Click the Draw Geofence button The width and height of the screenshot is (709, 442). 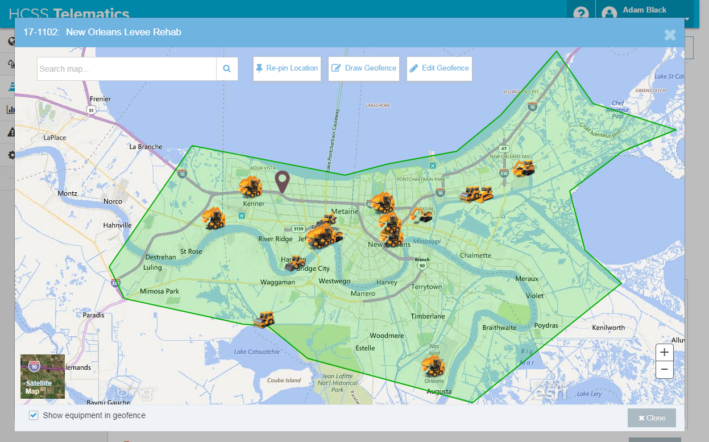coord(364,69)
